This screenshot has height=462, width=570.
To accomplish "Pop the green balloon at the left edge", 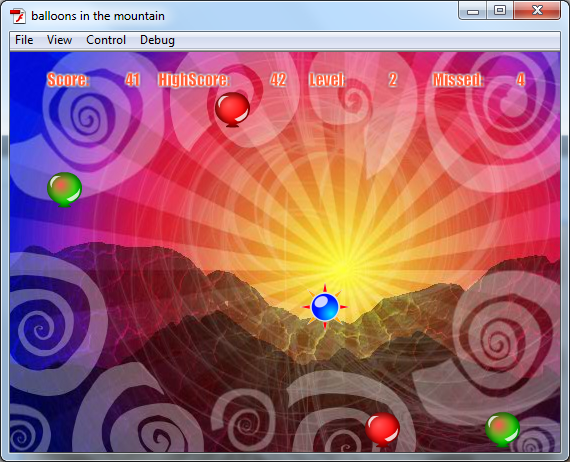I will click(64, 189).
